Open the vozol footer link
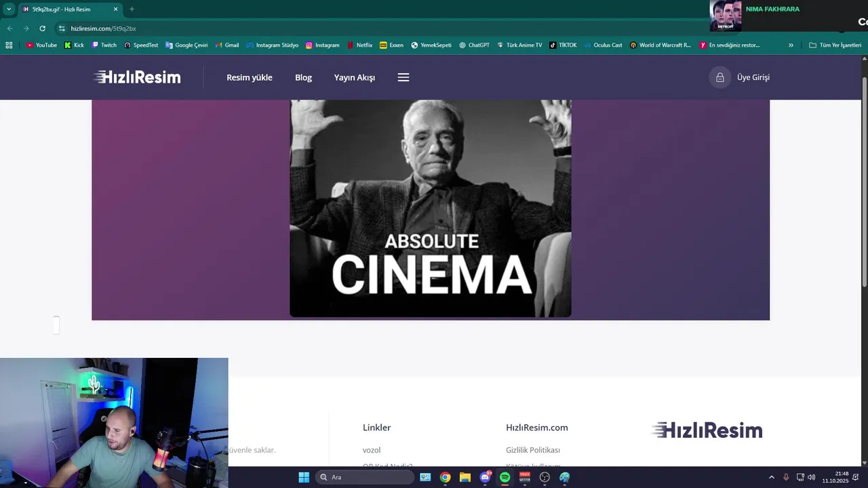868x488 pixels. pos(372,450)
